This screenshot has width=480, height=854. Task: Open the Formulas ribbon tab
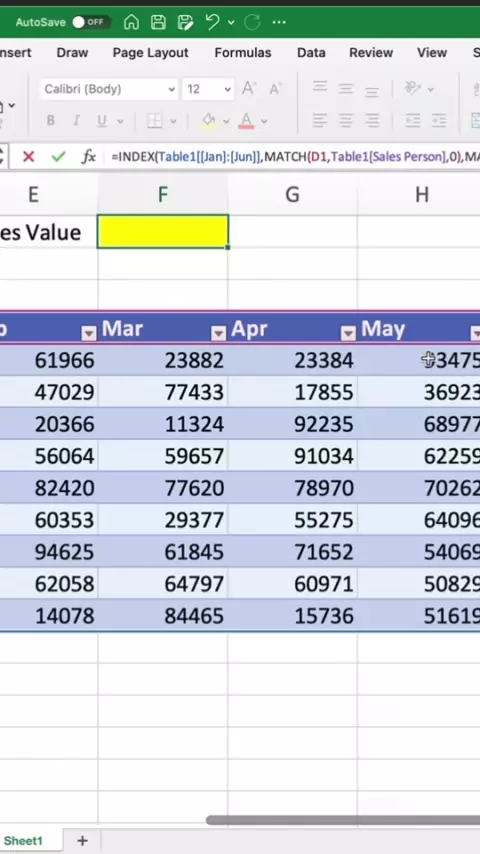click(x=242, y=53)
